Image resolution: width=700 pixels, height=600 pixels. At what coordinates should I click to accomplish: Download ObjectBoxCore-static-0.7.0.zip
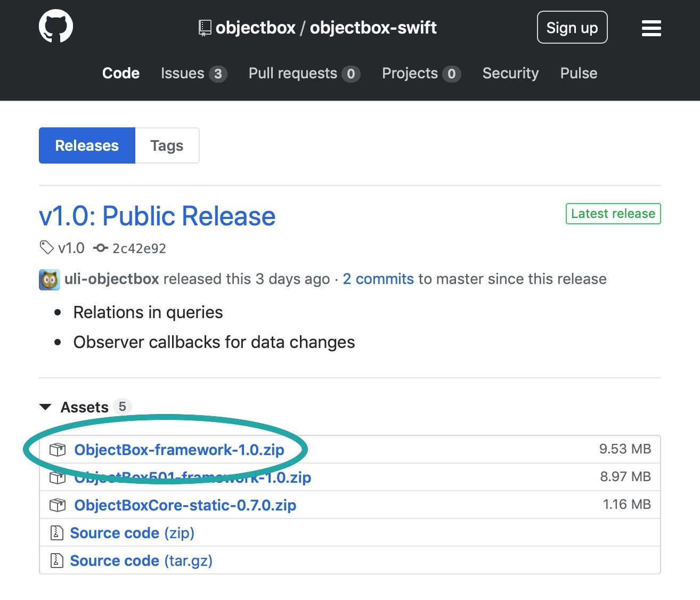(185, 505)
